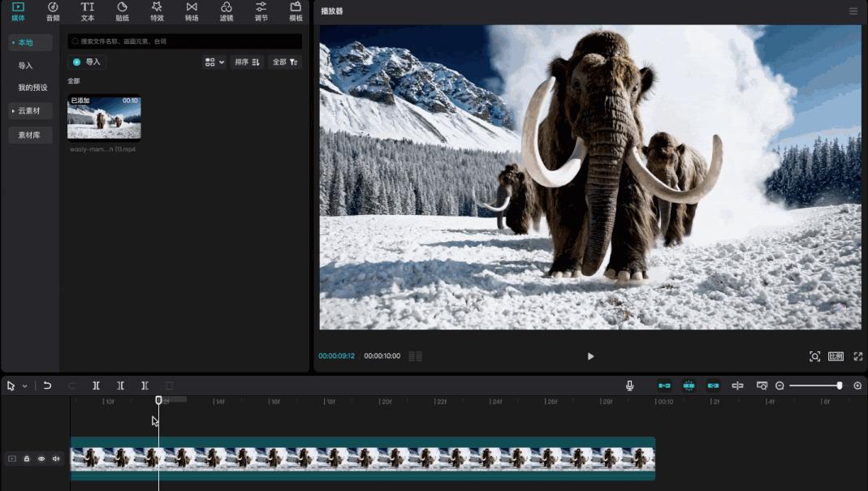This screenshot has height=491, width=868.
Task: Open the 排序 sort dropdown
Action: [247, 62]
